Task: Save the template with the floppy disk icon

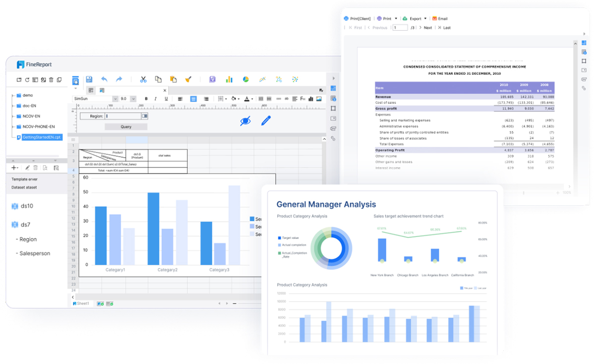Action: [x=89, y=79]
